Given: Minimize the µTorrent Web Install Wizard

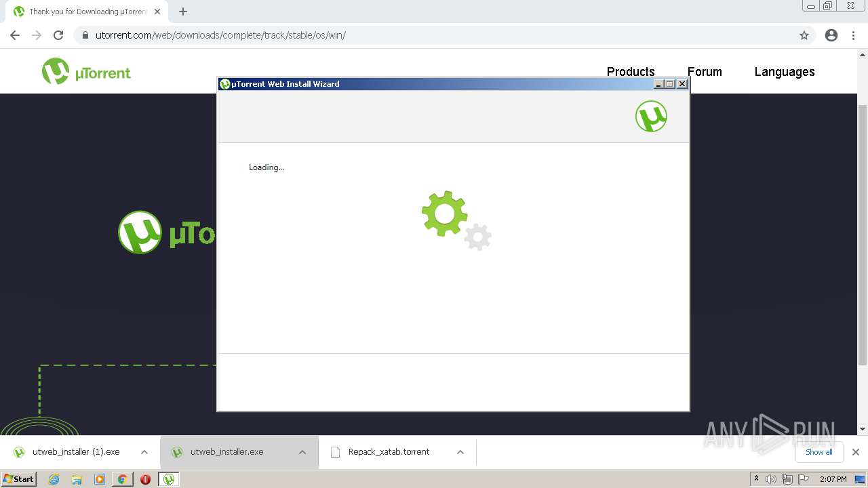Looking at the screenshot, I should [658, 84].
